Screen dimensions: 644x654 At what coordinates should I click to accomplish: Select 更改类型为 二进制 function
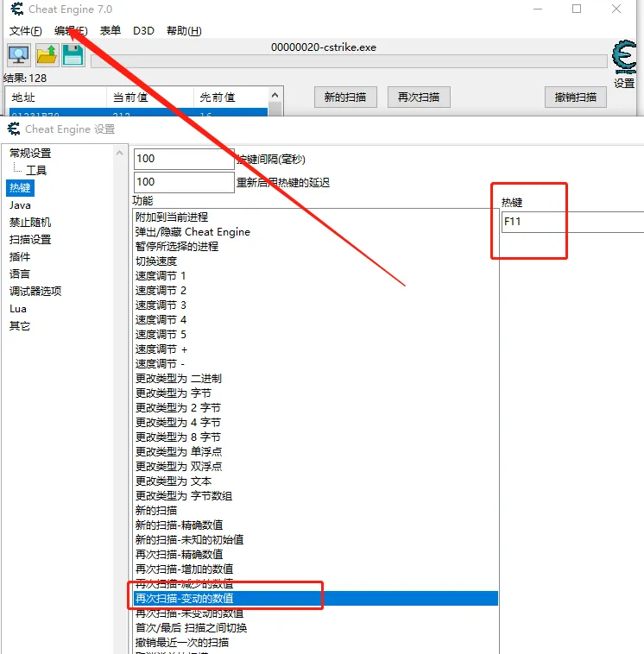(316, 378)
